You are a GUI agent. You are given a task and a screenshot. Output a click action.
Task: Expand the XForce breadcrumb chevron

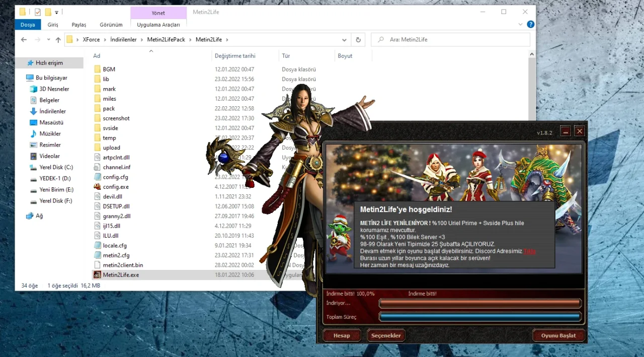105,40
